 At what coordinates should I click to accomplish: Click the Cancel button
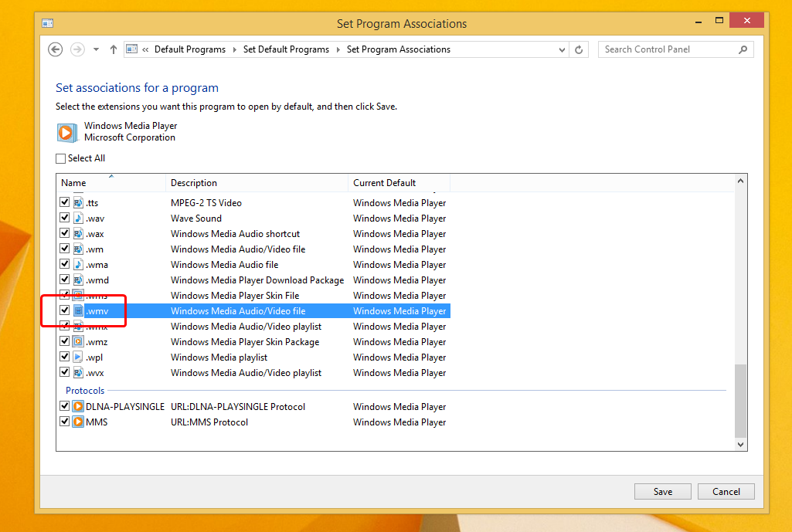pyautogui.click(x=726, y=491)
